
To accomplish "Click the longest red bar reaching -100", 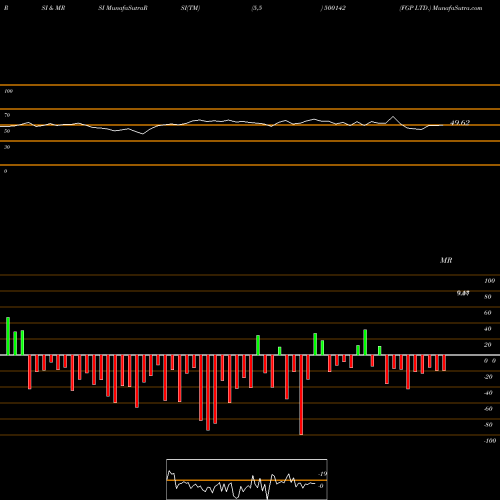I will pos(301,395).
